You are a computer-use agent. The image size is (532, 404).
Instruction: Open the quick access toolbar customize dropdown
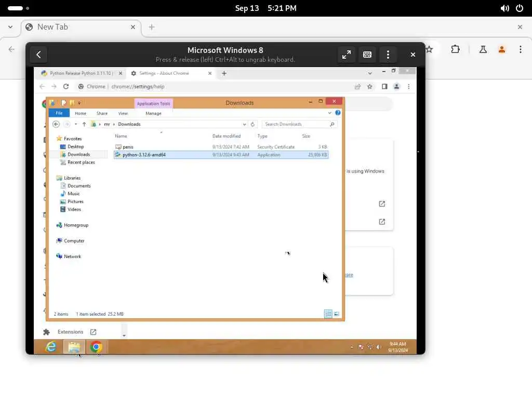[x=79, y=103]
